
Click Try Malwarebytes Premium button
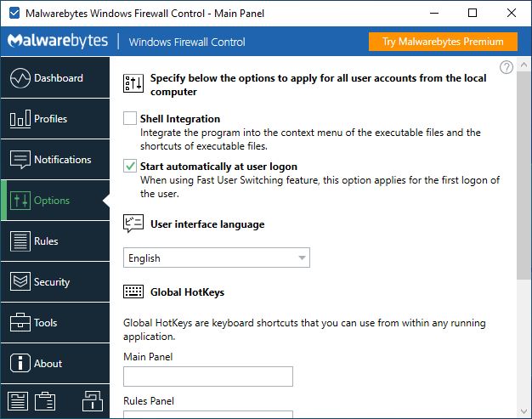pyautogui.click(x=443, y=42)
